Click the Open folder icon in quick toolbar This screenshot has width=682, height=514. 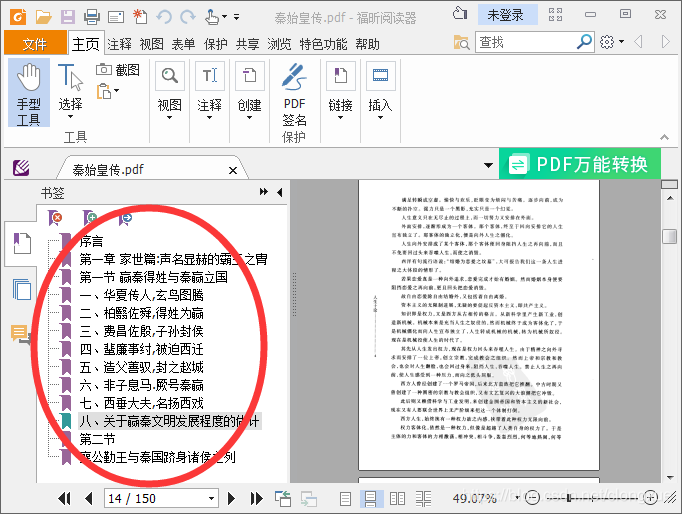(x=43, y=17)
